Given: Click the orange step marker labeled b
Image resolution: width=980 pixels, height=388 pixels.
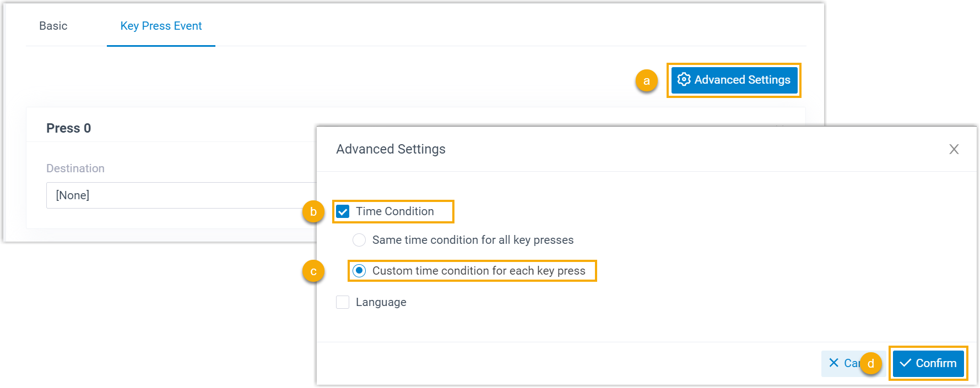Looking at the screenshot, I should 313,211.
